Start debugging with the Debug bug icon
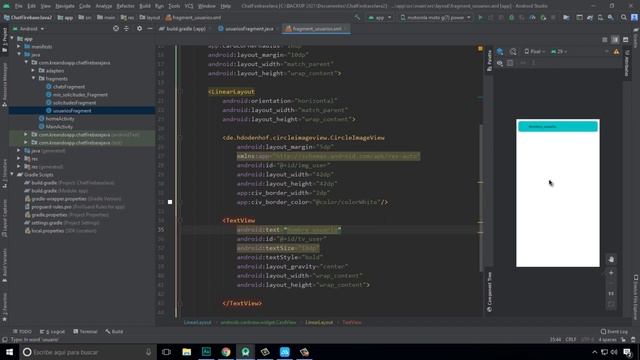640x360 pixels. 511,18
